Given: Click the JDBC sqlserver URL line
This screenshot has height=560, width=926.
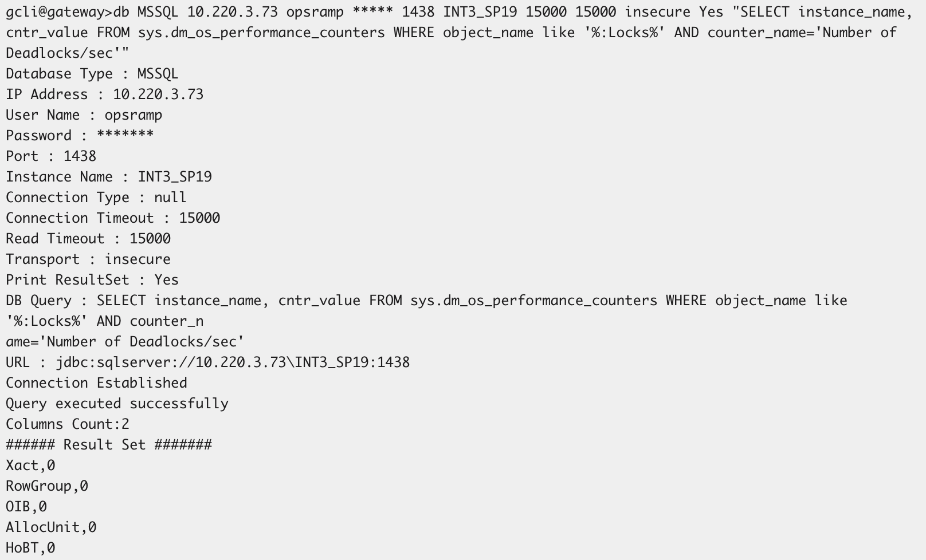Looking at the screenshot, I should pyautogui.click(x=207, y=362).
